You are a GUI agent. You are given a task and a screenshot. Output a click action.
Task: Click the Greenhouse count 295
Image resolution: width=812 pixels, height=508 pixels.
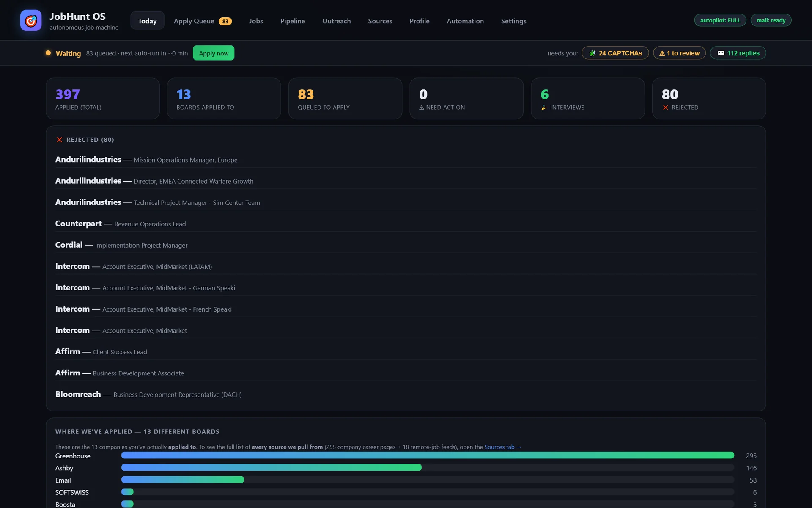click(x=751, y=456)
